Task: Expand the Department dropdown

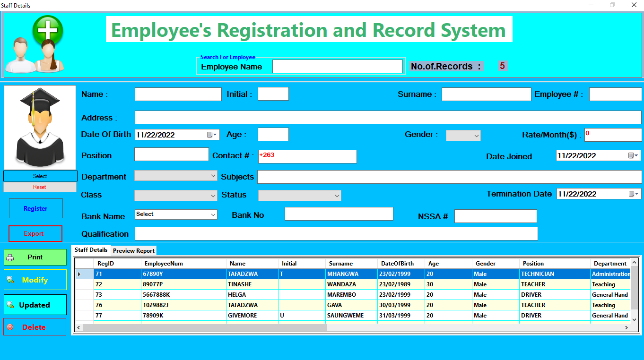Action: [x=213, y=175]
